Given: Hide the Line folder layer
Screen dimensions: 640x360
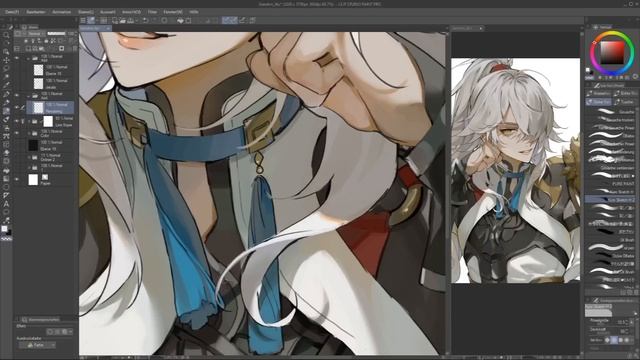Looking at the screenshot, I should [16, 121].
